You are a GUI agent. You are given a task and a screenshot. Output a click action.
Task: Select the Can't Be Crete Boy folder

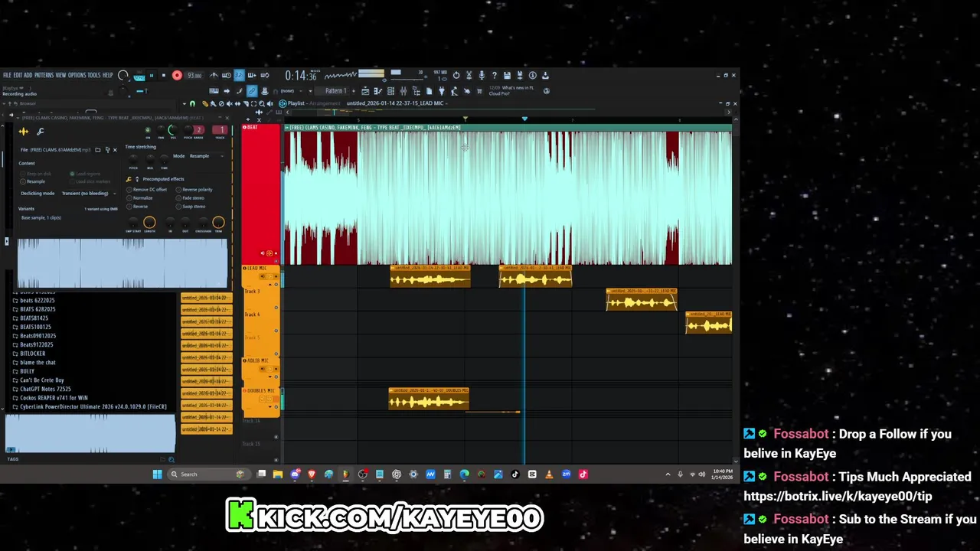[x=42, y=380]
